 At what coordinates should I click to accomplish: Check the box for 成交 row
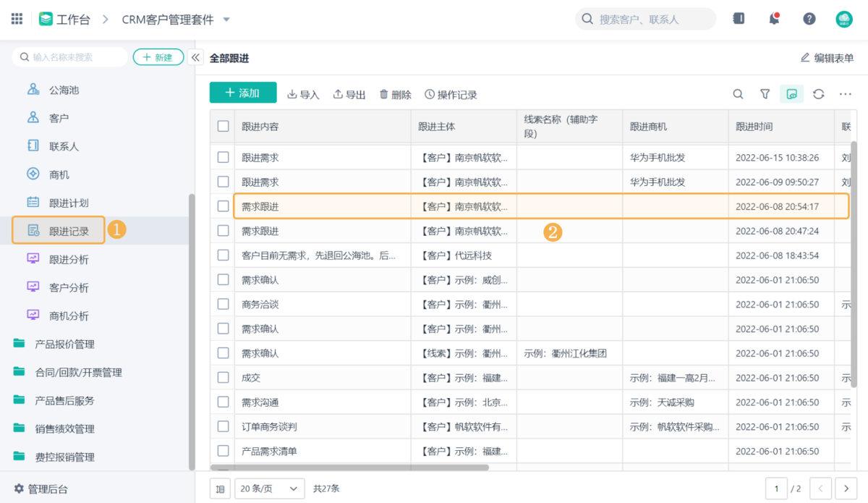(x=224, y=377)
